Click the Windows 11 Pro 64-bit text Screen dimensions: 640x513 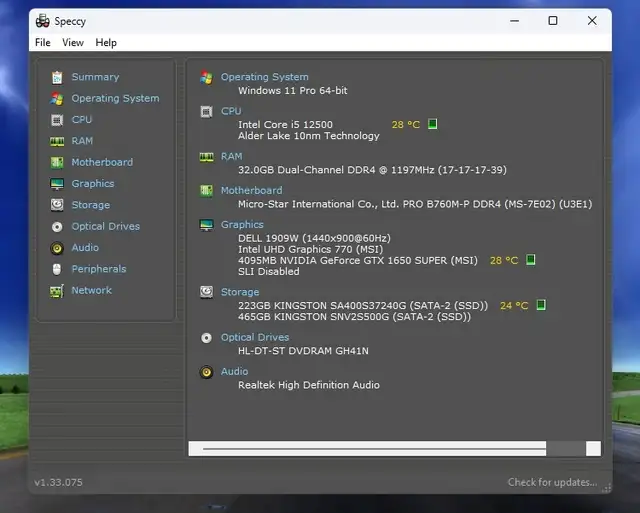pyautogui.click(x=293, y=91)
